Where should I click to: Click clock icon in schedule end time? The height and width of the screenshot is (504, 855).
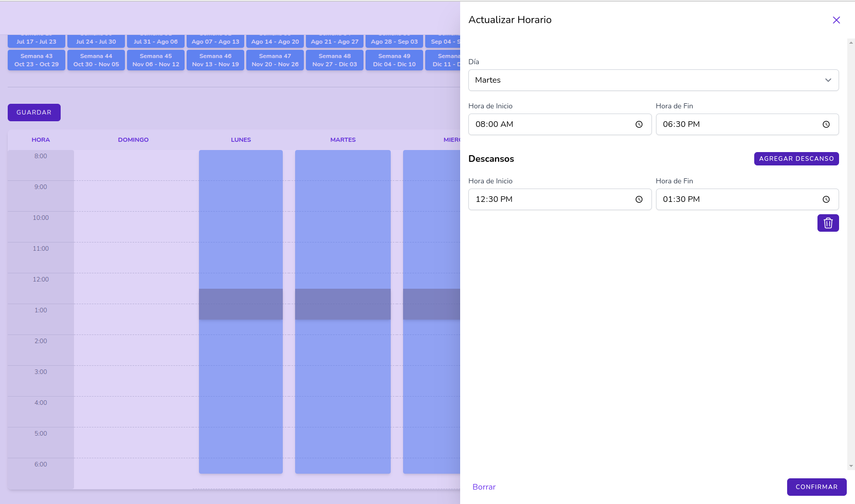tap(826, 124)
